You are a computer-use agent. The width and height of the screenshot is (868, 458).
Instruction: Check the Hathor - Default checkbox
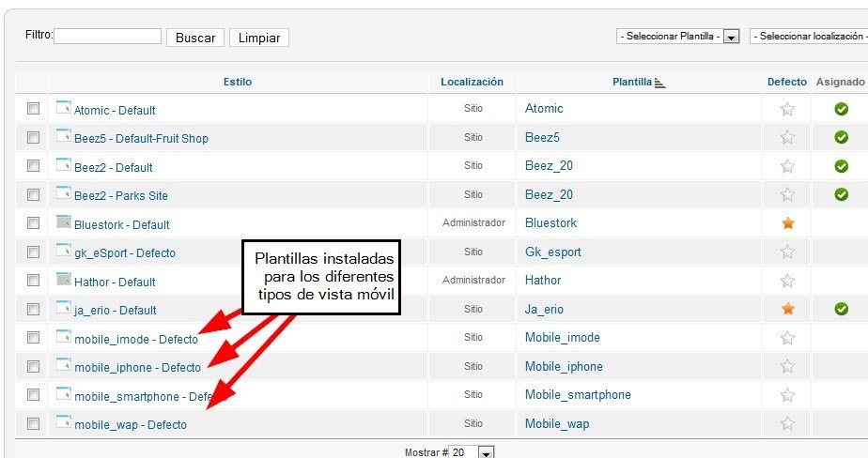(x=33, y=280)
